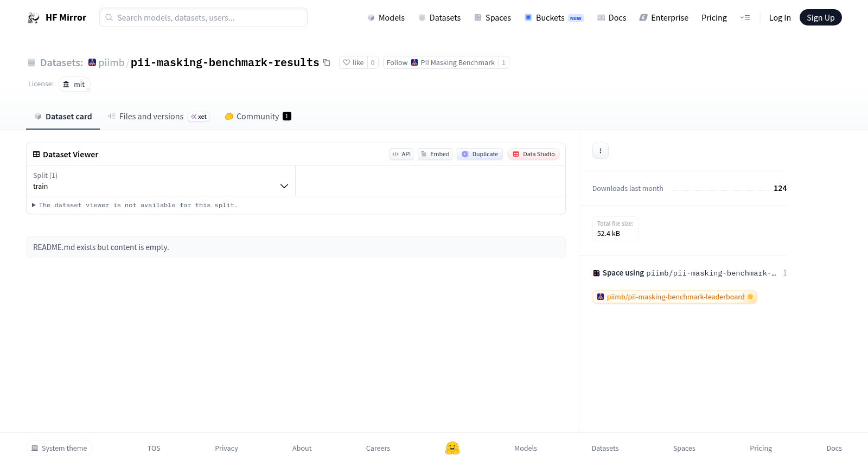This screenshot has height=467, width=868.
Task: Click the like count number
Action: click(373, 62)
